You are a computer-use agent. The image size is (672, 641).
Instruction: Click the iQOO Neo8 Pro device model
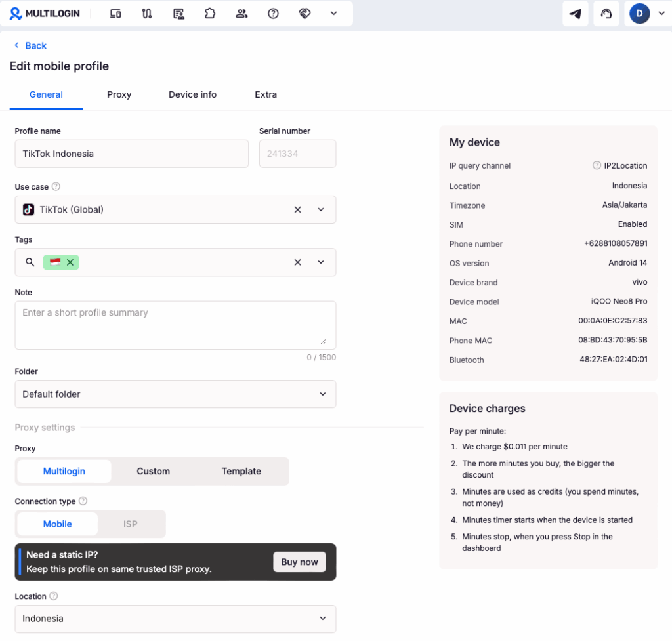[619, 301]
